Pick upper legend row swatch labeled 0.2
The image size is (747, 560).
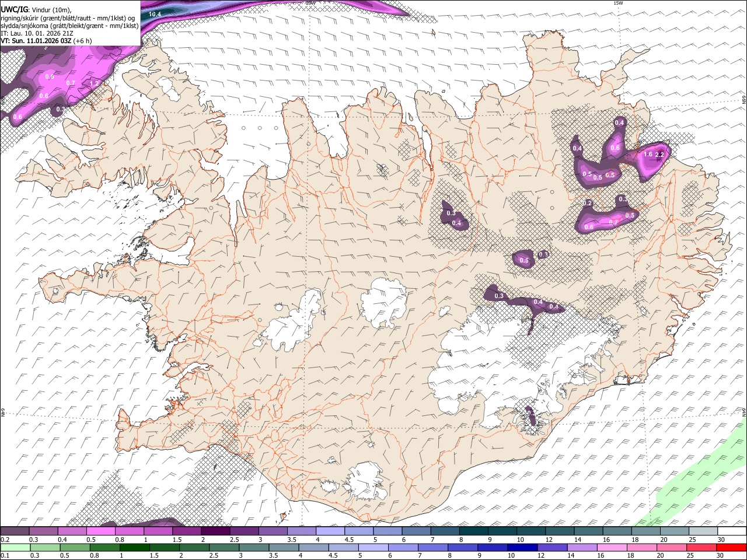[15, 531]
